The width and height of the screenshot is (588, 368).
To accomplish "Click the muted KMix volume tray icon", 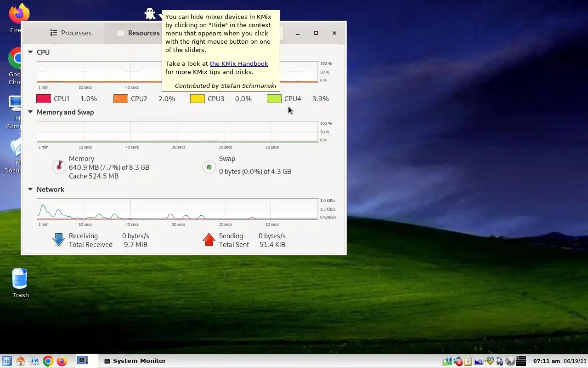I will 458,361.
